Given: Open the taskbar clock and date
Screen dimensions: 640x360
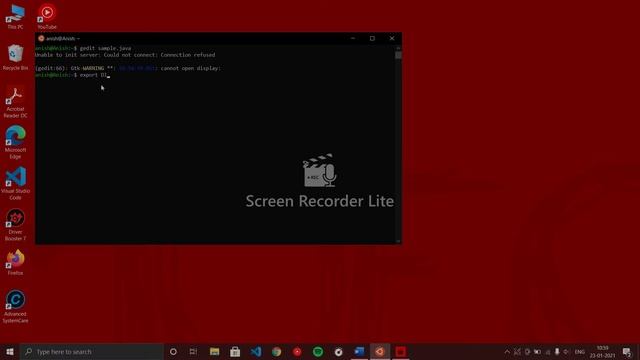Looking at the screenshot, I should (x=602, y=351).
